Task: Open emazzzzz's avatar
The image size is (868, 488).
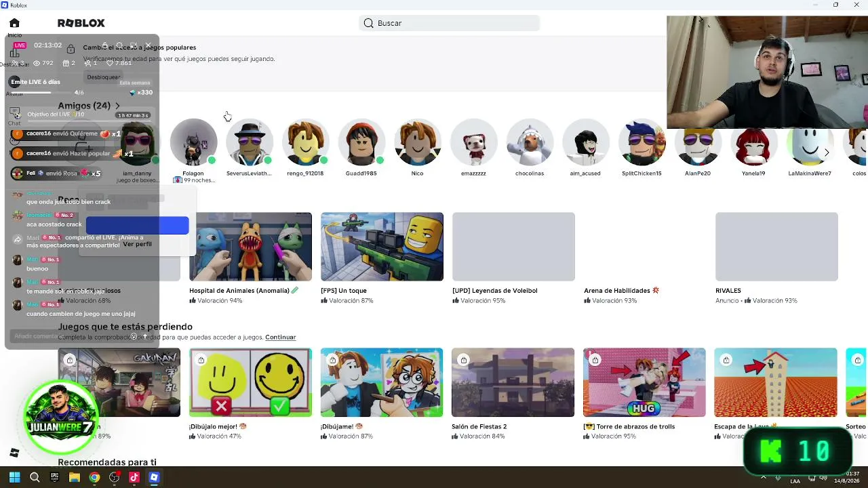Action: click(x=473, y=142)
